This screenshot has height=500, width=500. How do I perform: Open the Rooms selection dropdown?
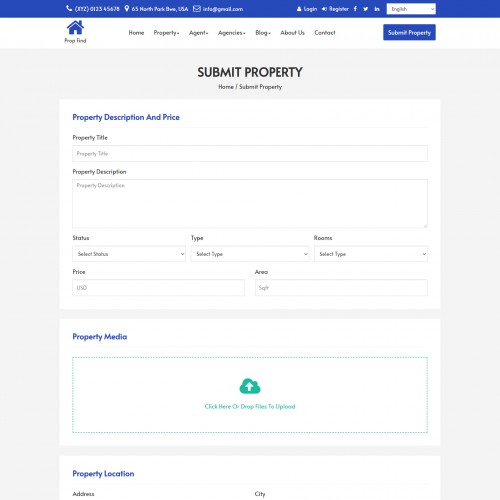click(371, 254)
